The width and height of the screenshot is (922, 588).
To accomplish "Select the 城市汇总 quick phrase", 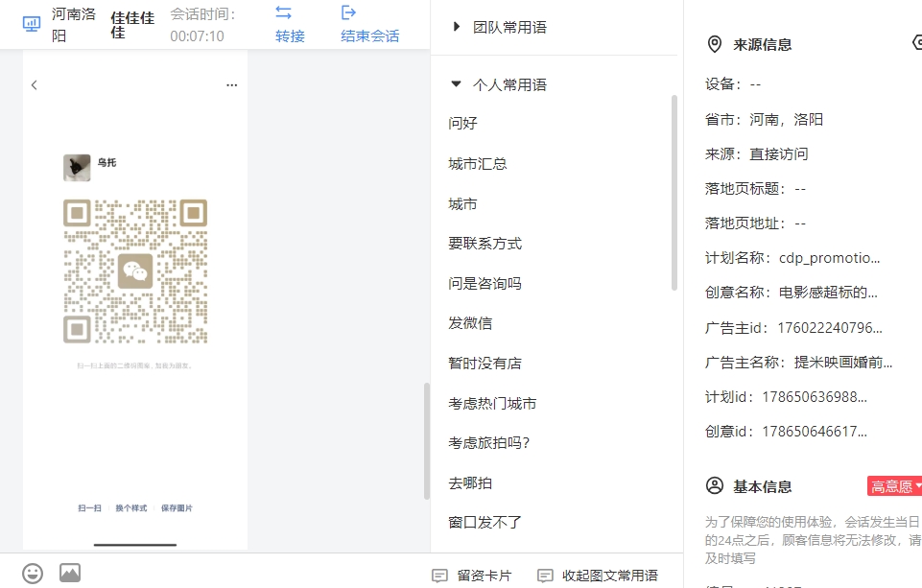I will 478,163.
